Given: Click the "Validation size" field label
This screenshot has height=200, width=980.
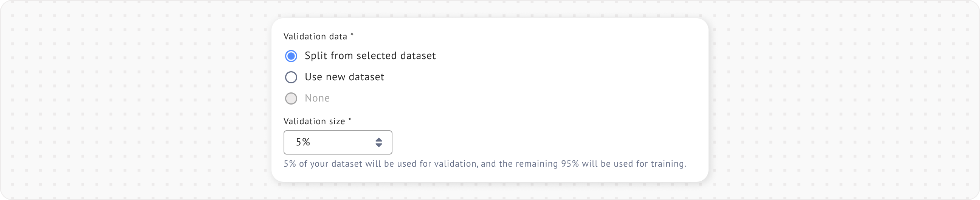Looking at the screenshot, I should click(314, 122).
